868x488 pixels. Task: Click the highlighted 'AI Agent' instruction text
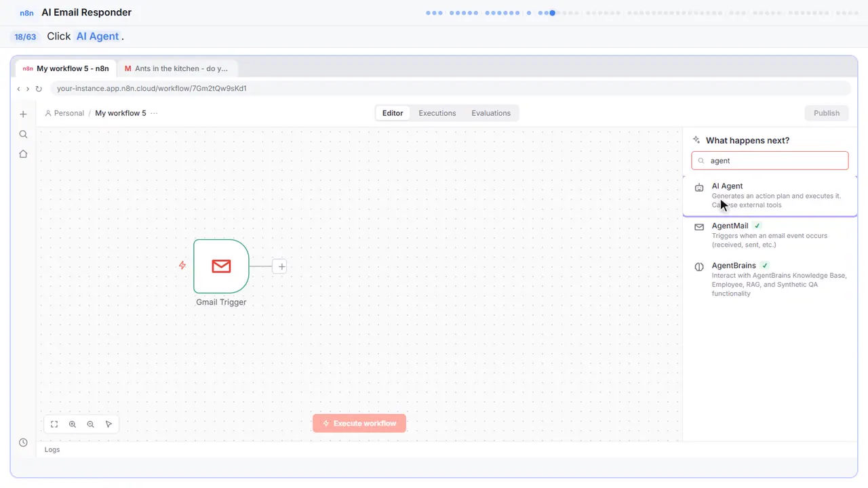[98, 37]
